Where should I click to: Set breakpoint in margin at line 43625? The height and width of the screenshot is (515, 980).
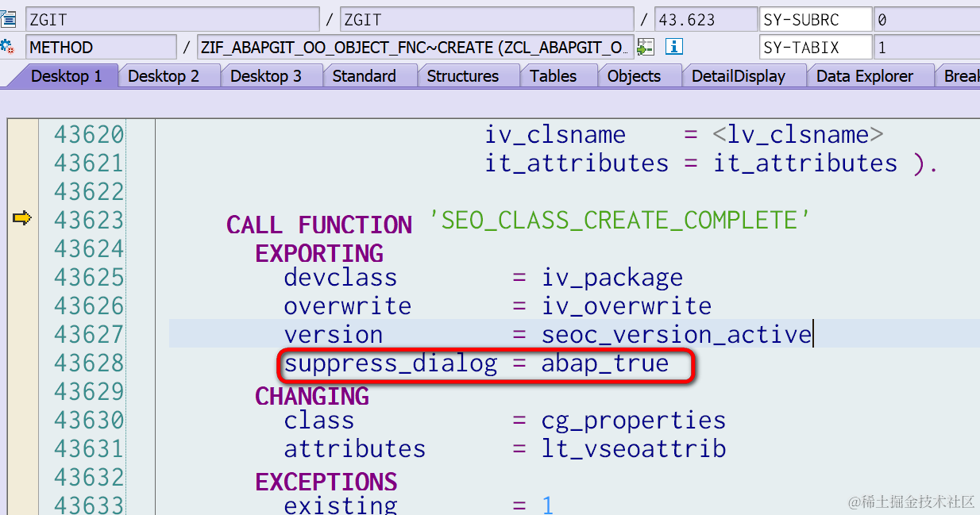(22, 277)
